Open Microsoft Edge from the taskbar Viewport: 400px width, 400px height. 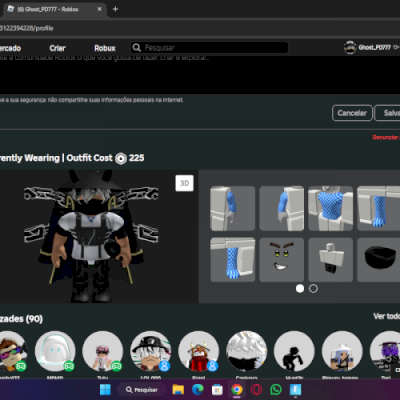pos(198,389)
